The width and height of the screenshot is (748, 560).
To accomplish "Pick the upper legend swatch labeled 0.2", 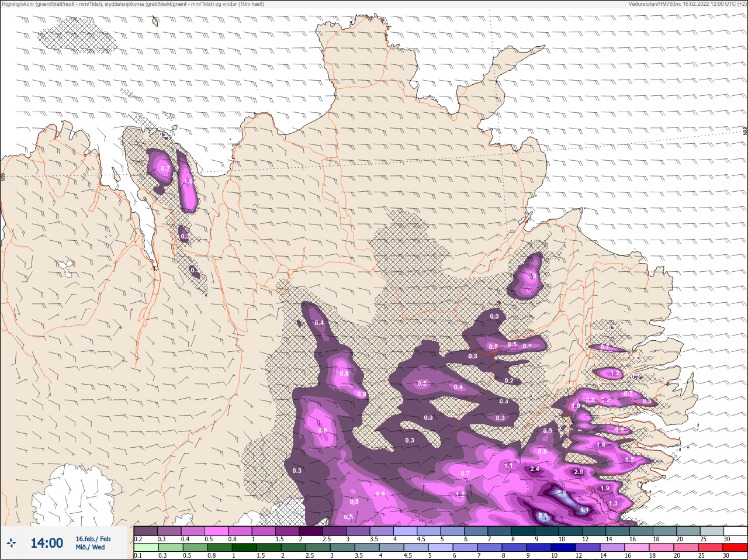I will (x=146, y=531).
